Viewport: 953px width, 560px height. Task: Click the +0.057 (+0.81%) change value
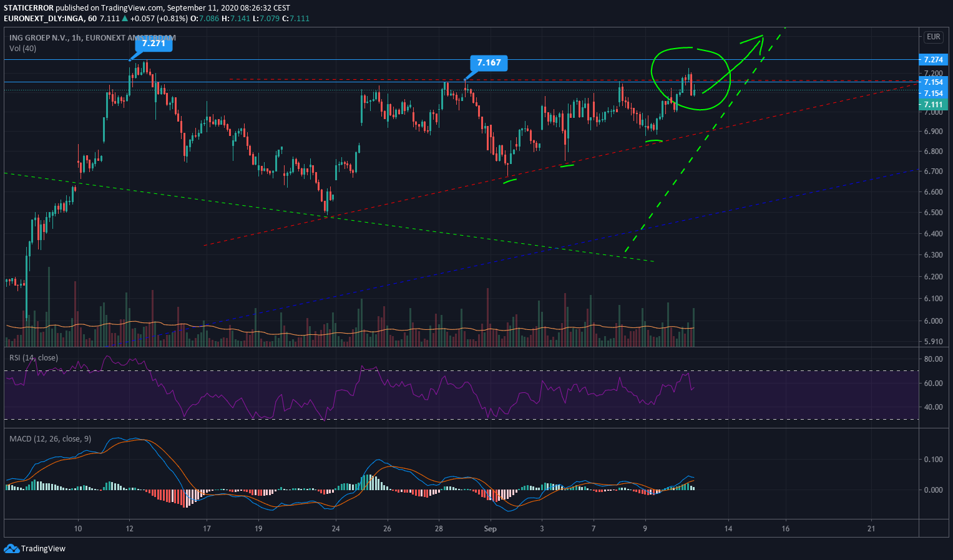pos(159,18)
